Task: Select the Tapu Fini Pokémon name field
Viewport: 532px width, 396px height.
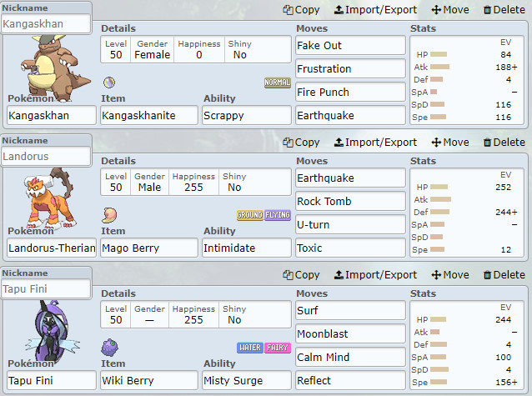Action: click(x=52, y=380)
